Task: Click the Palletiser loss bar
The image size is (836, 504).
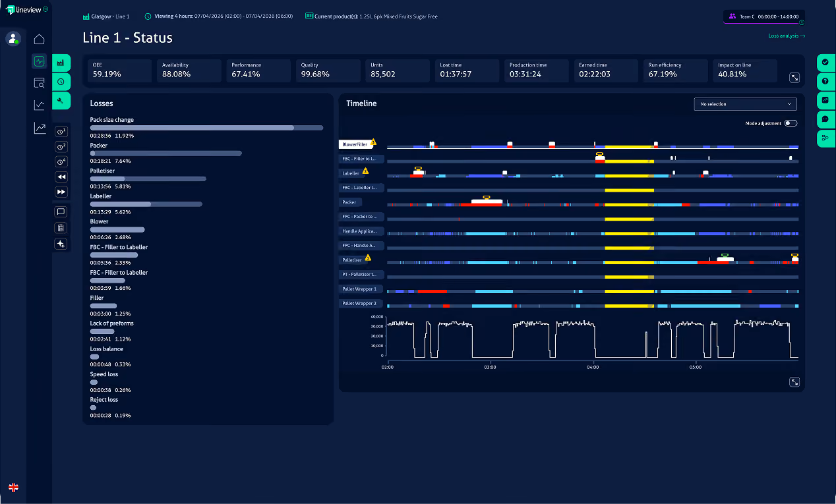Action: pyautogui.click(x=148, y=179)
